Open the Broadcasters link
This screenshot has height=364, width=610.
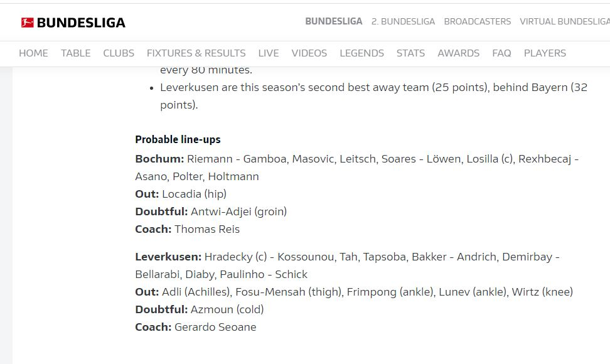[477, 21]
